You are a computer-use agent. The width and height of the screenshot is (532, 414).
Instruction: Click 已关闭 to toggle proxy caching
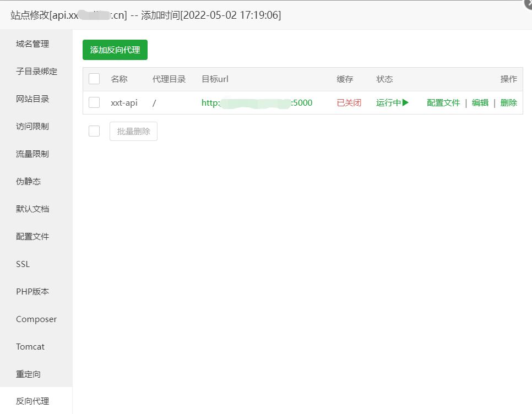348,102
